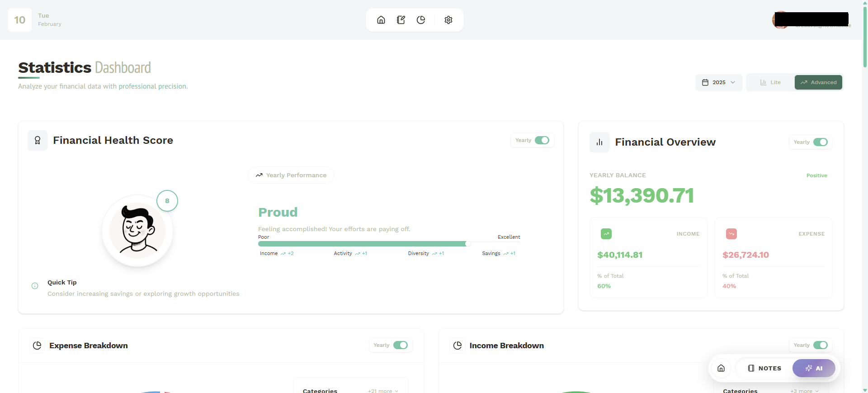Open the 2025 year dropdown
868x393 pixels.
(x=719, y=82)
